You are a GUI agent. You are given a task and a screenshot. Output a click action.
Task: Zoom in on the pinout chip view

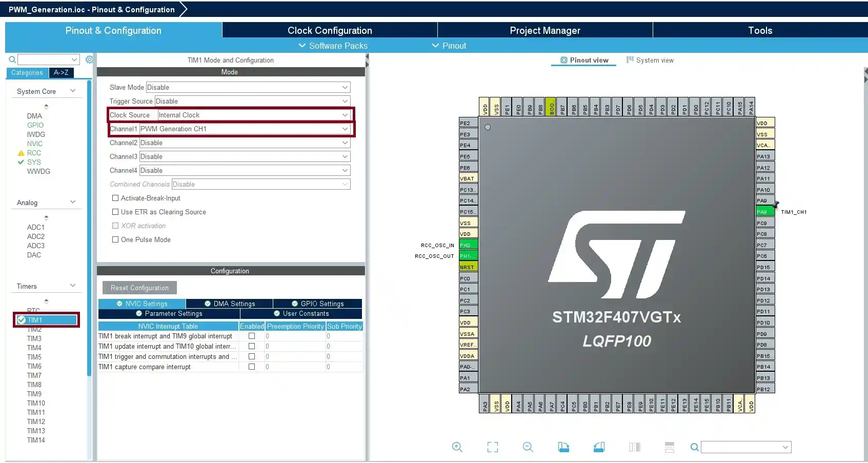(x=457, y=447)
